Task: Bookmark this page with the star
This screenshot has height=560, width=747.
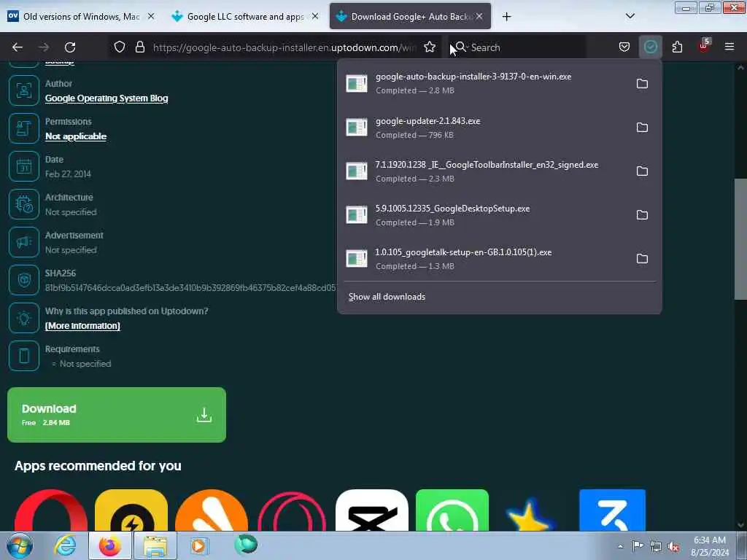Action: coord(429,47)
